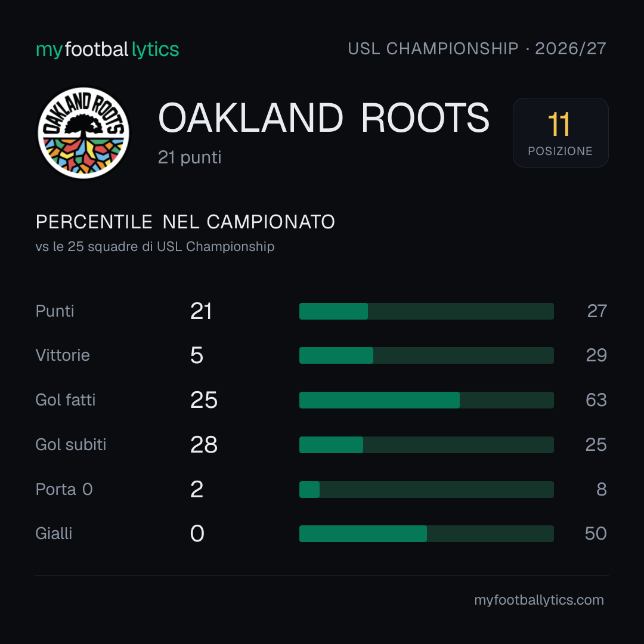Click the 21 punti subtitle
Viewport: 644px width, 644px height.
pos(190,157)
